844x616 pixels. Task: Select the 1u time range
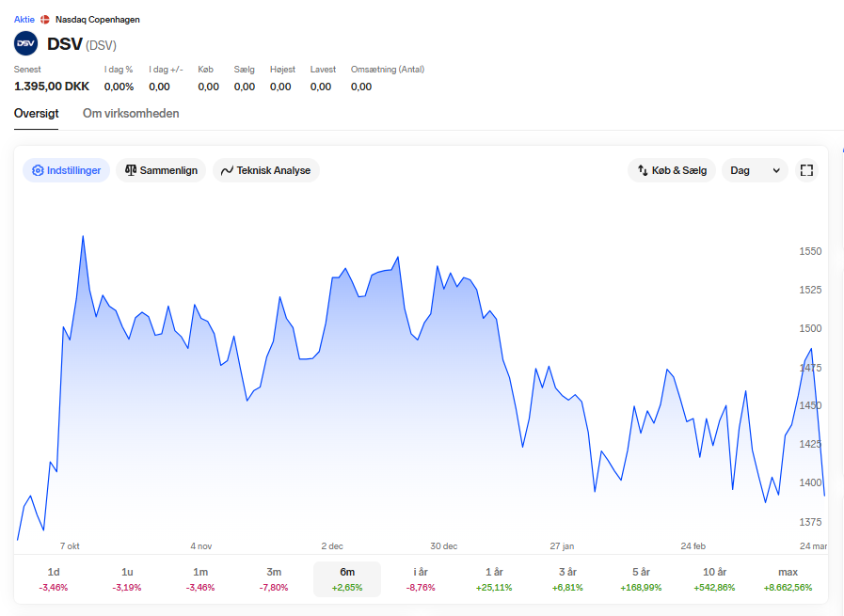pos(127,579)
